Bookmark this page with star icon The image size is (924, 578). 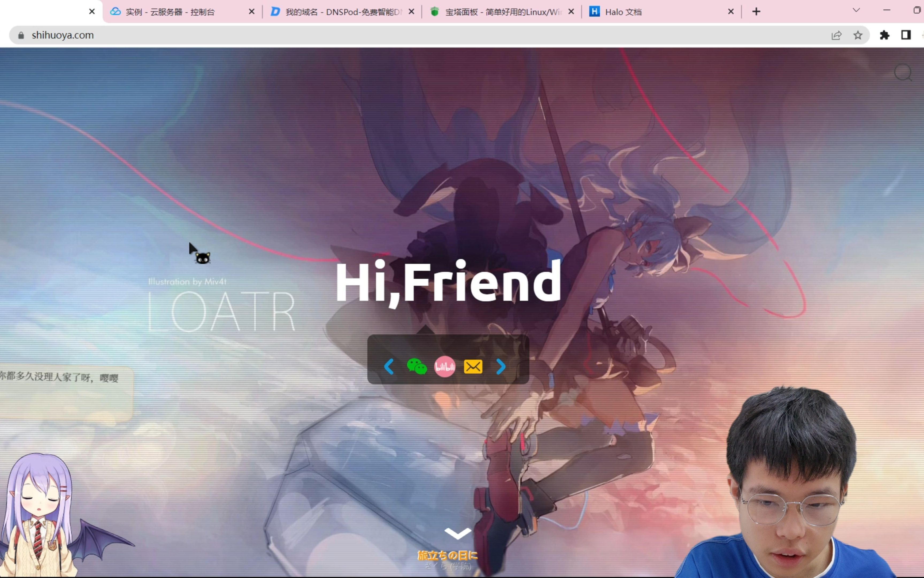click(x=858, y=35)
